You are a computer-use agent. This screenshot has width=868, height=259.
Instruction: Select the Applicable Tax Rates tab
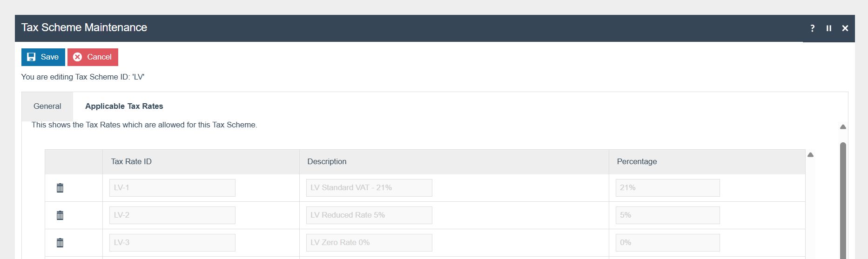[124, 106]
